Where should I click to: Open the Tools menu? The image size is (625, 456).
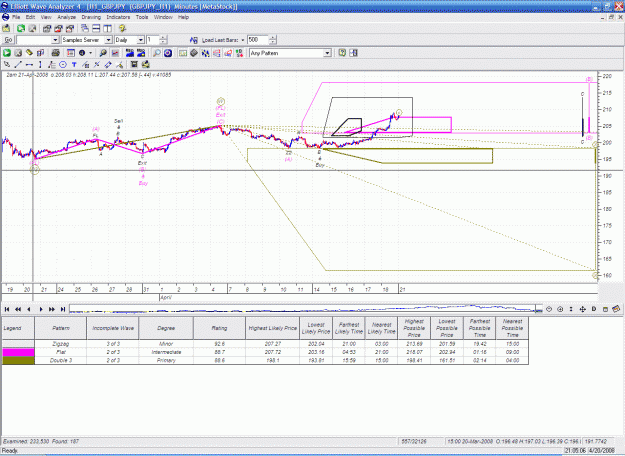point(142,17)
